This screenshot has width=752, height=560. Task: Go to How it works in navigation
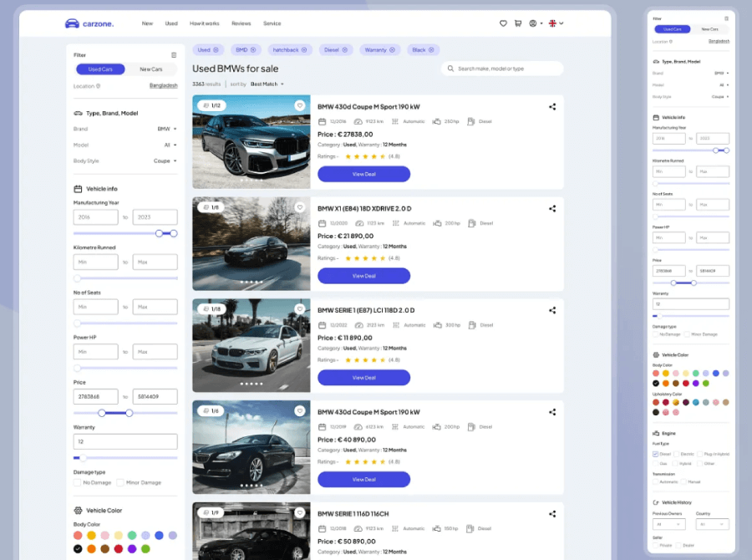tap(205, 23)
